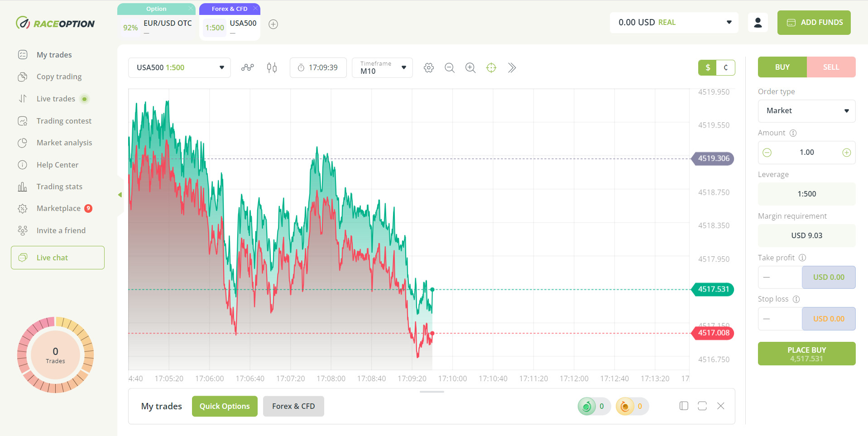Zoom out the chart
The image size is (868, 436).
(450, 67)
